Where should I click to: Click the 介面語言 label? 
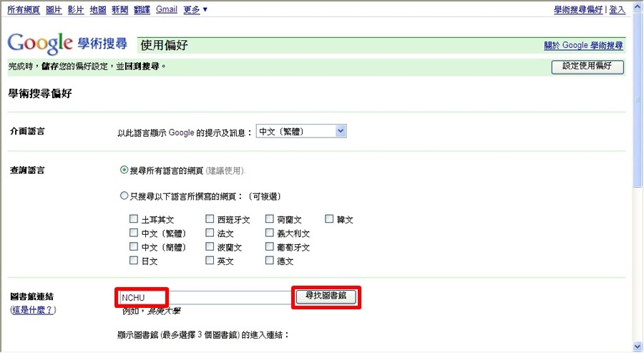tap(27, 131)
